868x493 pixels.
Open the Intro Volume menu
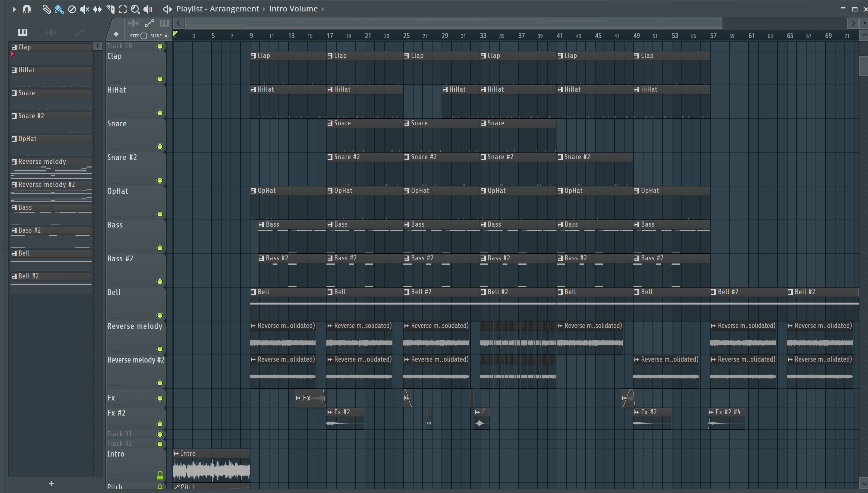tap(293, 9)
